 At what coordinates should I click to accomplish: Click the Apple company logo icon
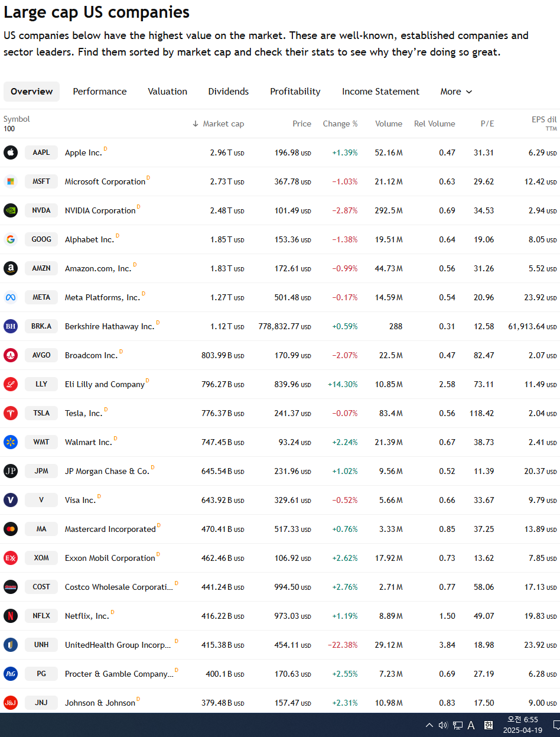point(11,152)
